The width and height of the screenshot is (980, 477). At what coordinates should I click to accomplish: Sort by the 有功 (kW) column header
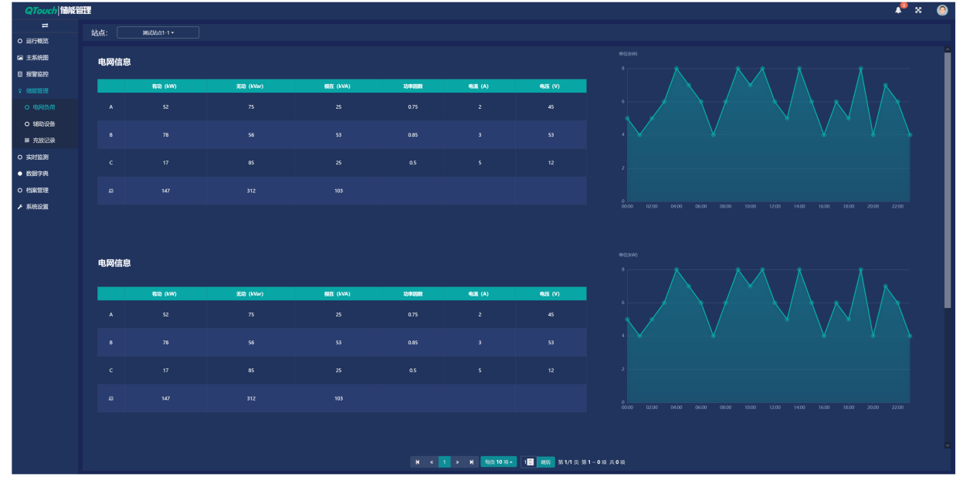[x=164, y=86]
